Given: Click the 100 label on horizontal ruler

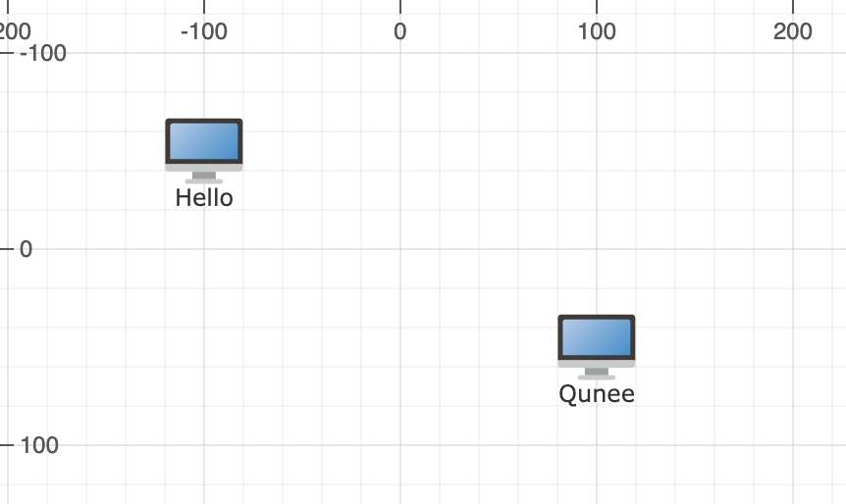Looking at the screenshot, I should (596, 31).
